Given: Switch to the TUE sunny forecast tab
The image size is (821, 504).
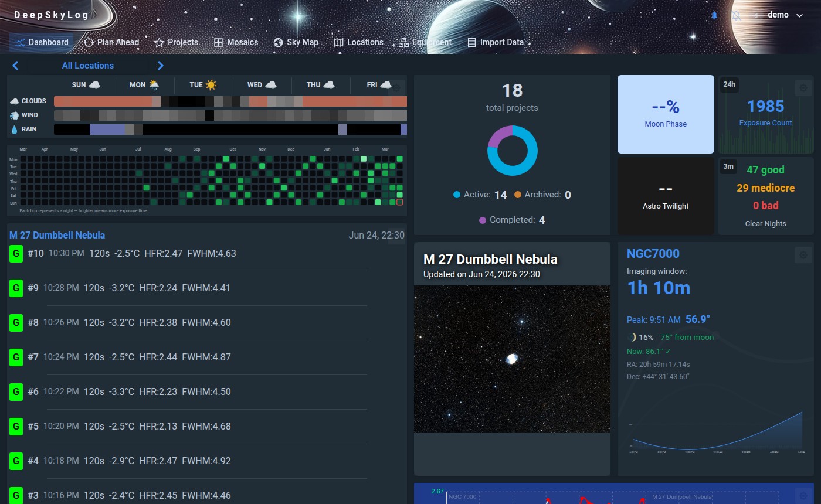Looking at the screenshot, I should click(x=202, y=85).
